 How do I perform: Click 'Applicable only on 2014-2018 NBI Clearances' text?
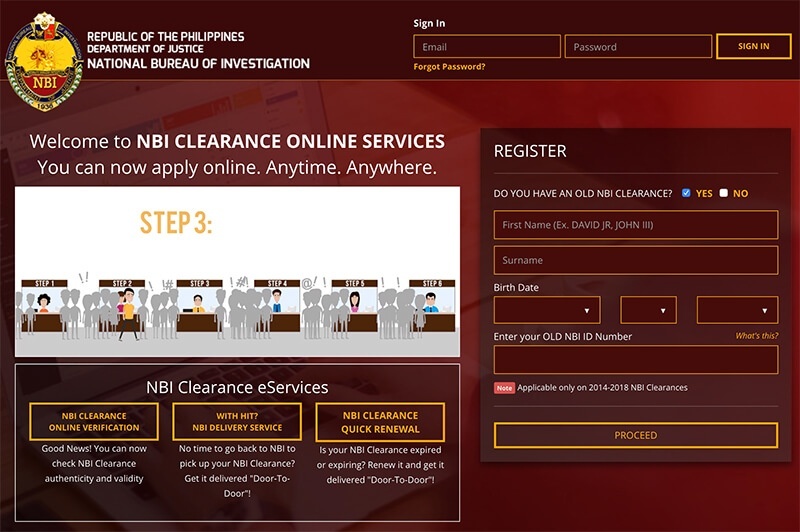tap(602, 388)
